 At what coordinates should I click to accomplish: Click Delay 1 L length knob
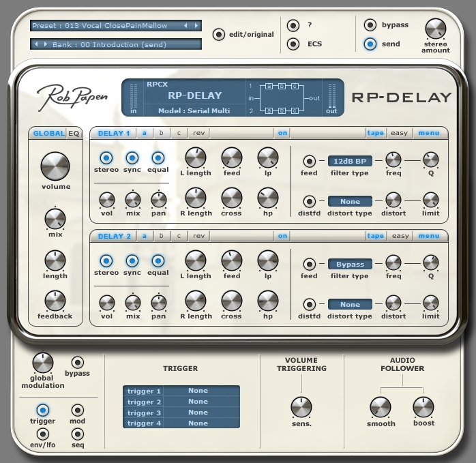point(196,158)
